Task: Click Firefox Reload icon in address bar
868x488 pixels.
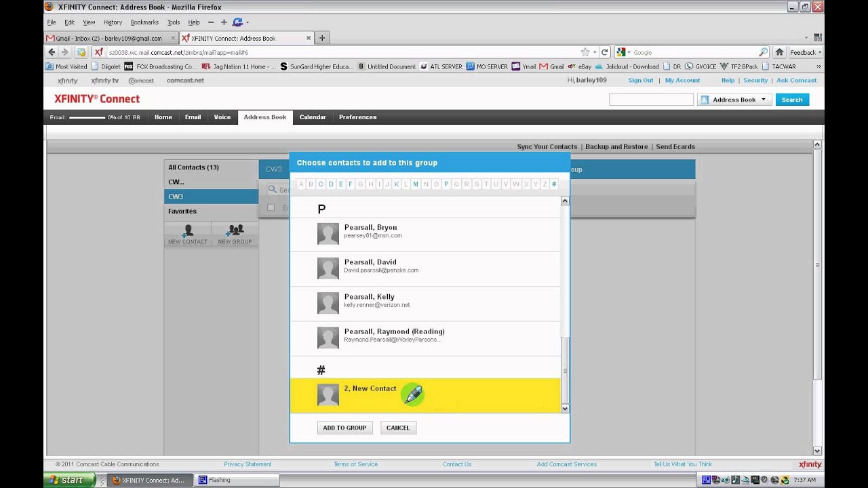Action: (x=604, y=52)
